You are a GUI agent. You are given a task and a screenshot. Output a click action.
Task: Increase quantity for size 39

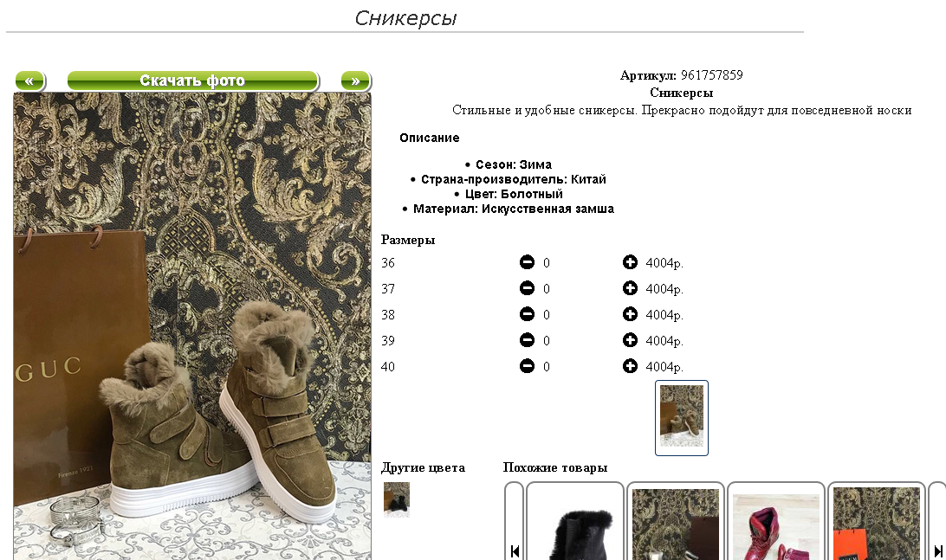tap(630, 340)
